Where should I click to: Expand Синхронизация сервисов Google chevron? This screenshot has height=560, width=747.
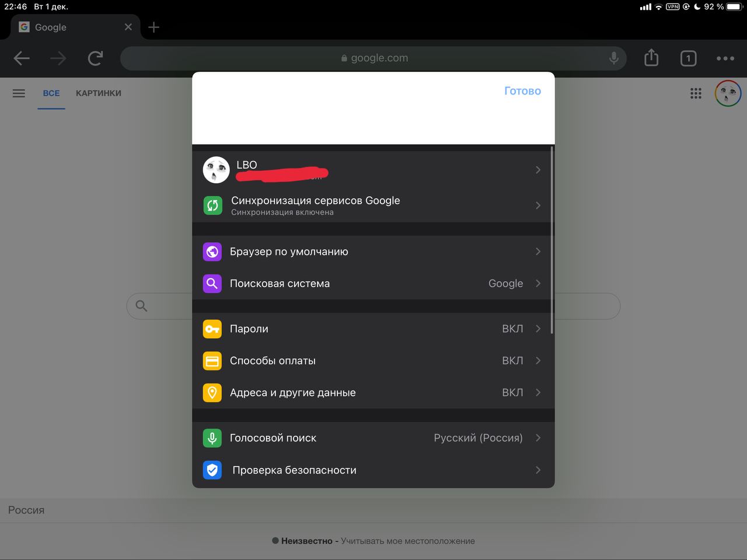[538, 205]
